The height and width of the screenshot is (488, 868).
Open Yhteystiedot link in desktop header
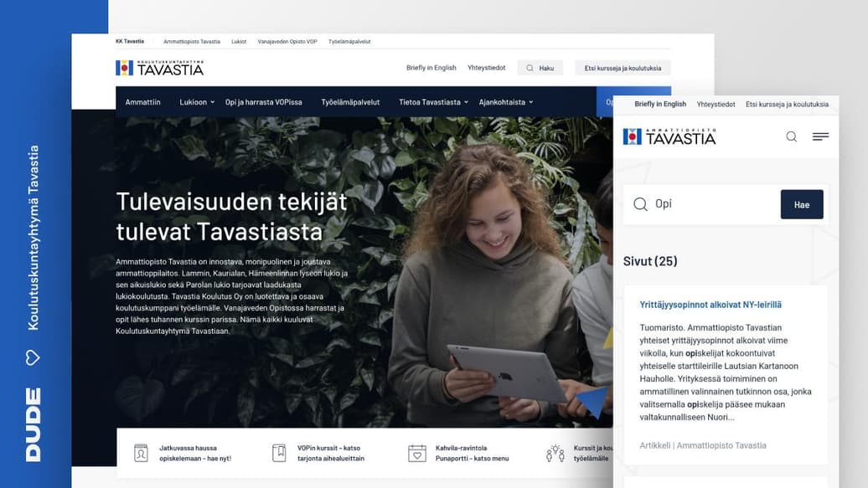click(487, 68)
